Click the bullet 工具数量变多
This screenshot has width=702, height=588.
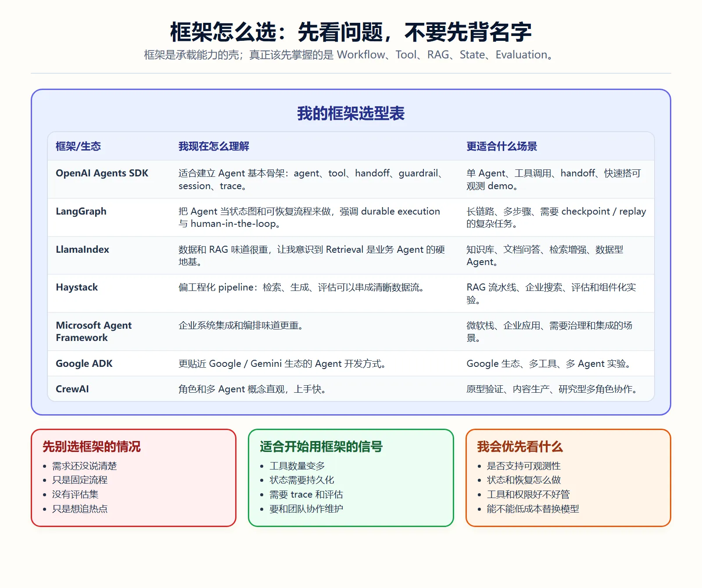pyautogui.click(x=297, y=466)
